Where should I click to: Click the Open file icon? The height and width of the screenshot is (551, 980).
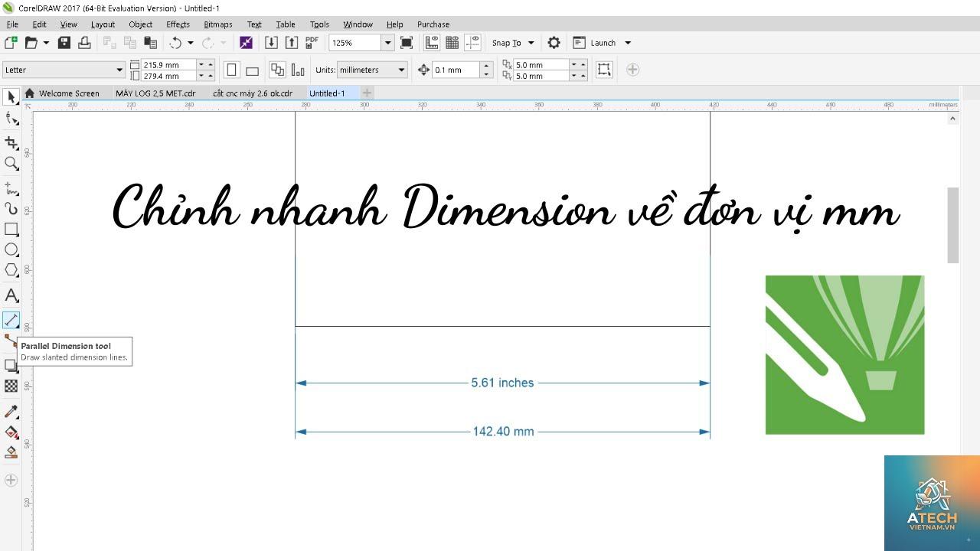(31, 43)
